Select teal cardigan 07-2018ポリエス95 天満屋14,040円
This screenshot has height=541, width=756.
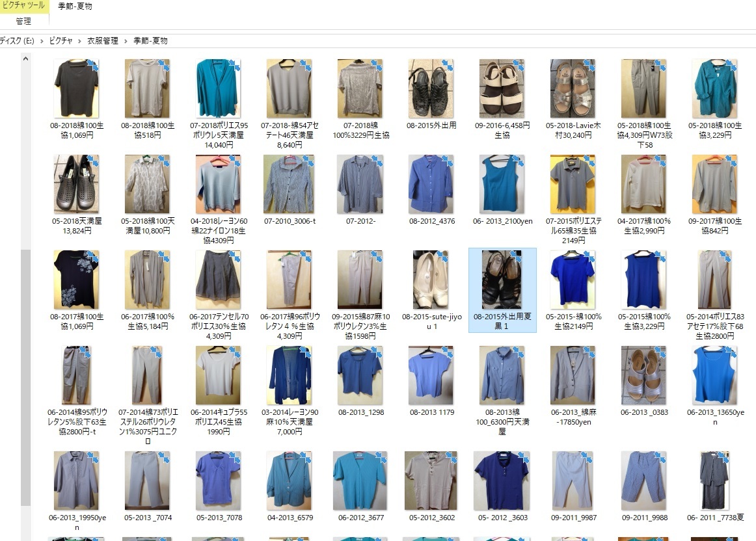pyautogui.click(x=219, y=88)
